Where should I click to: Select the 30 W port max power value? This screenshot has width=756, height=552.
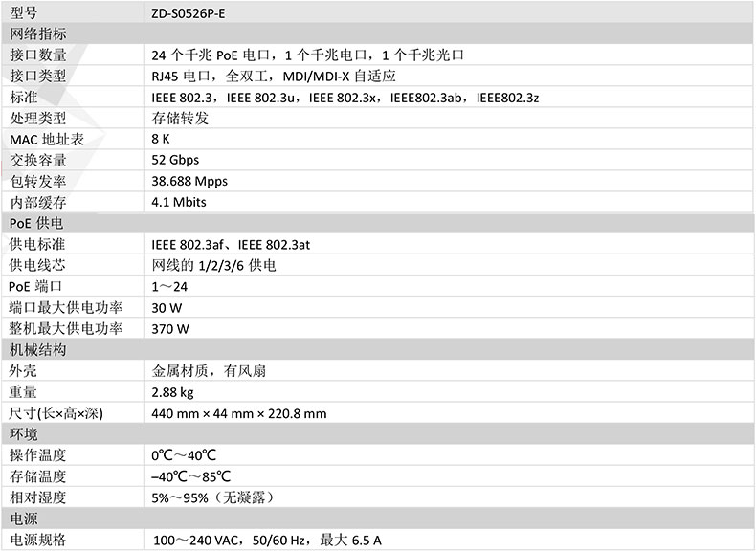point(167,308)
